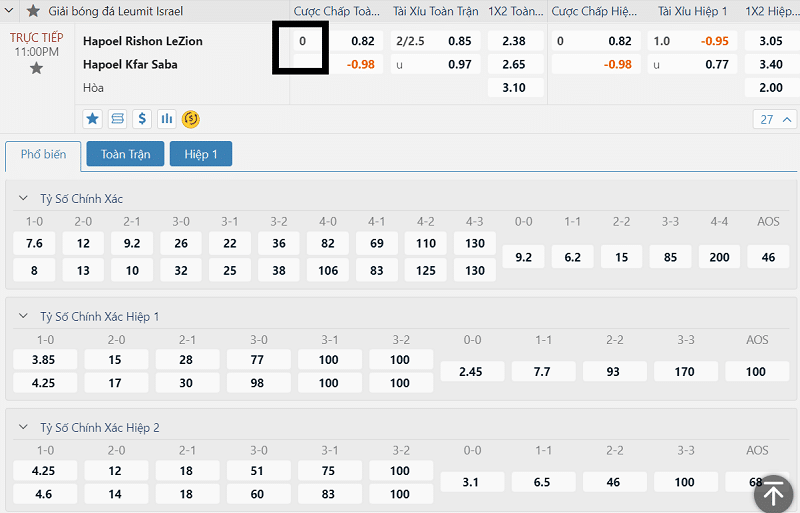Choose correct score odds 106

click(x=328, y=271)
